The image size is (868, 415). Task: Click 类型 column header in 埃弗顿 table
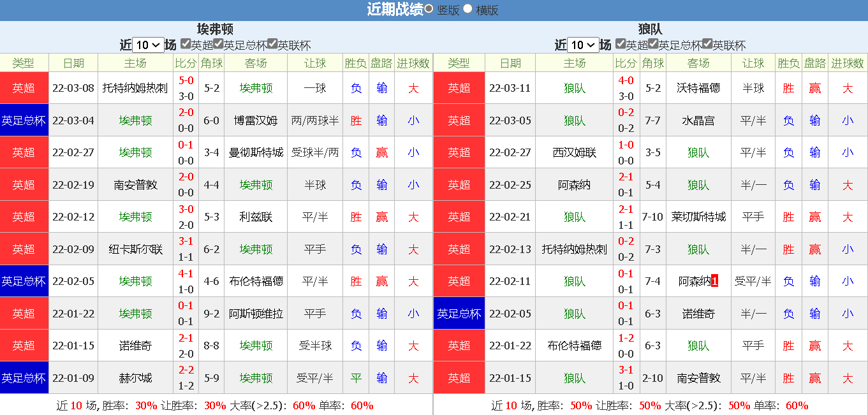(x=24, y=63)
